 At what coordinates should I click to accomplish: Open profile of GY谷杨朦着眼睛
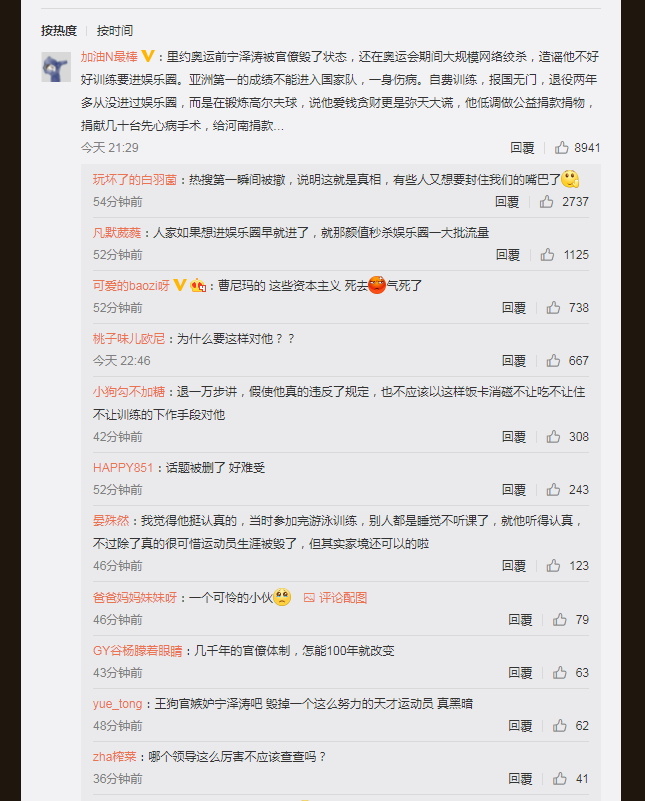(137, 651)
